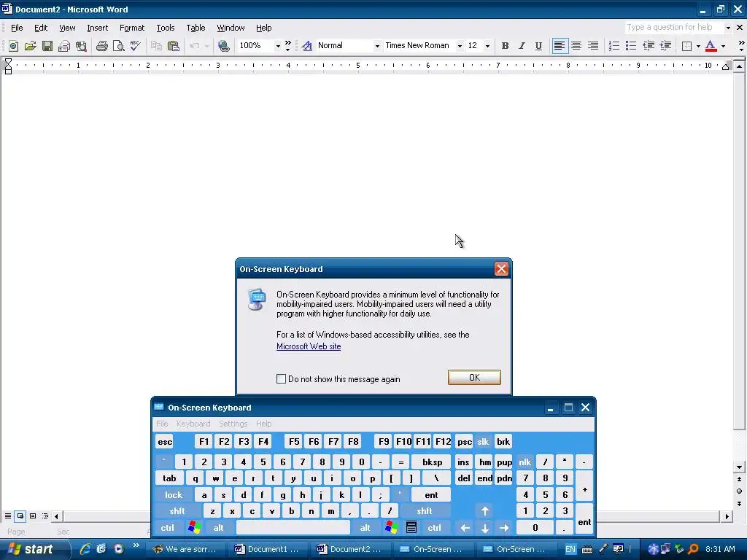The height and width of the screenshot is (560, 747).
Task: Open the Format menu
Action: 132,28
